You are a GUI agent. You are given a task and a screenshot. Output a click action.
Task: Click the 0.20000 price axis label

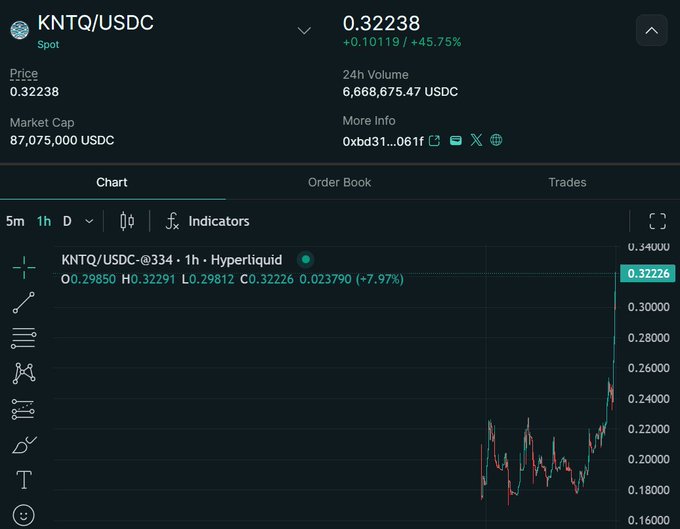click(x=649, y=459)
